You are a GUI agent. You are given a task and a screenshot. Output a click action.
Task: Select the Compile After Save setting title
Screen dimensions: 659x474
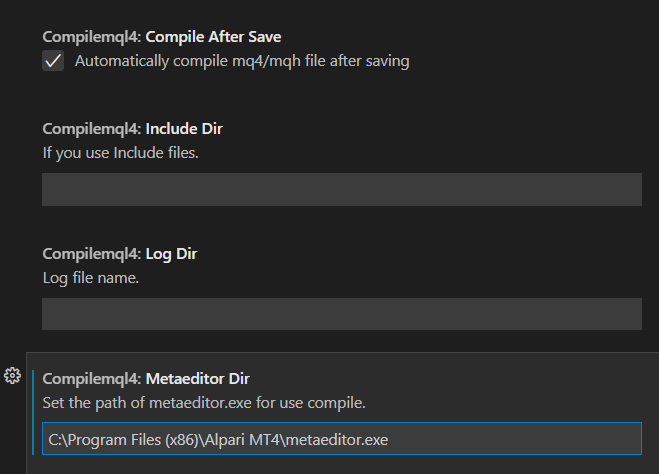[162, 37]
